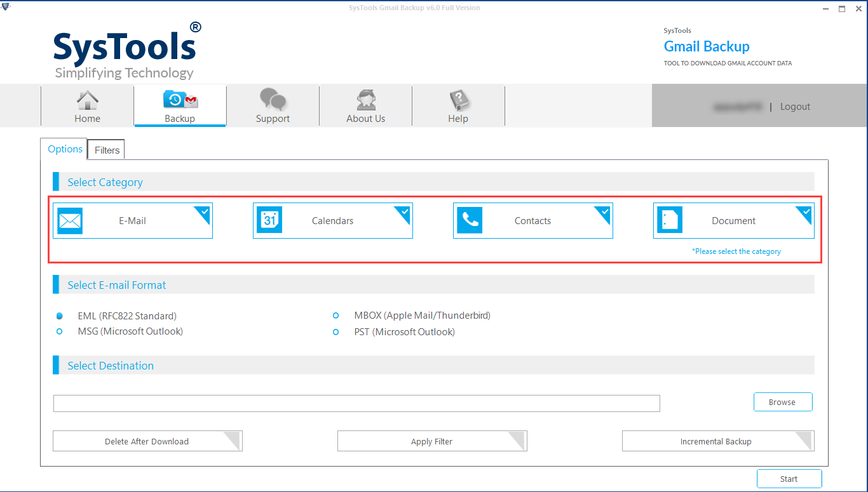Select MSG (Microsoft Outlook) format
The width and height of the screenshot is (868, 492).
tap(60, 331)
